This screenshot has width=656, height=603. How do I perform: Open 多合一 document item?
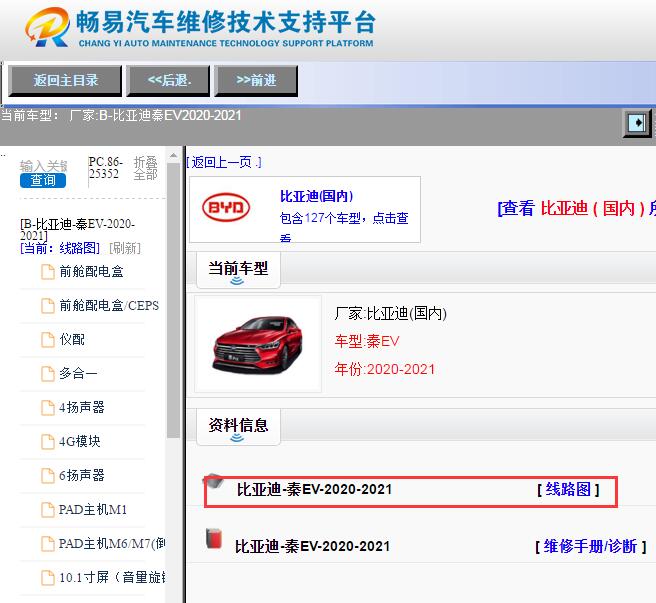pos(78,373)
